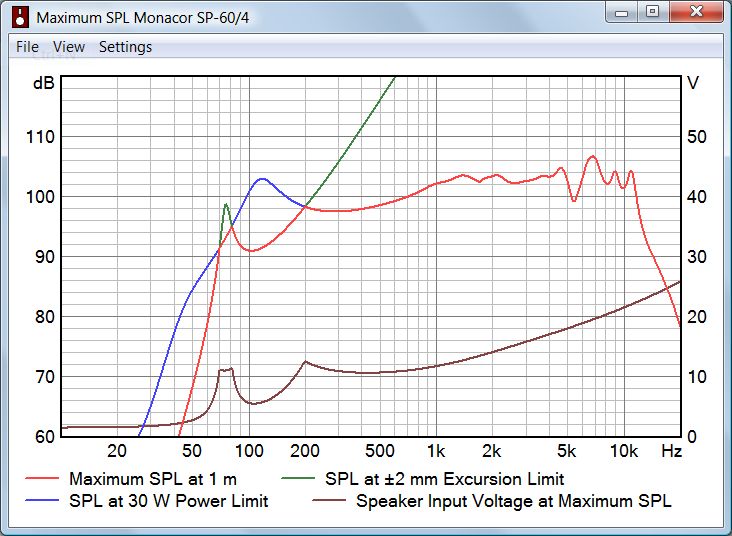
Task: Click the 10k frequency axis label
Action: (624, 451)
